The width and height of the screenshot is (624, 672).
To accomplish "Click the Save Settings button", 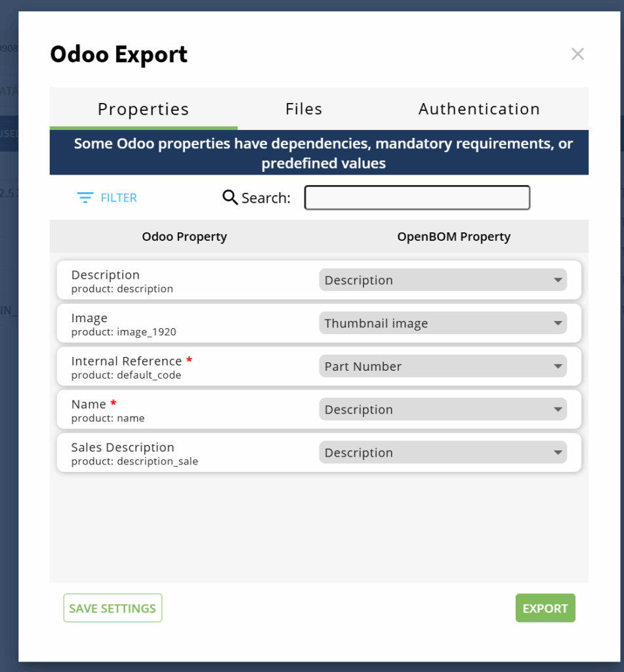I will [x=112, y=608].
